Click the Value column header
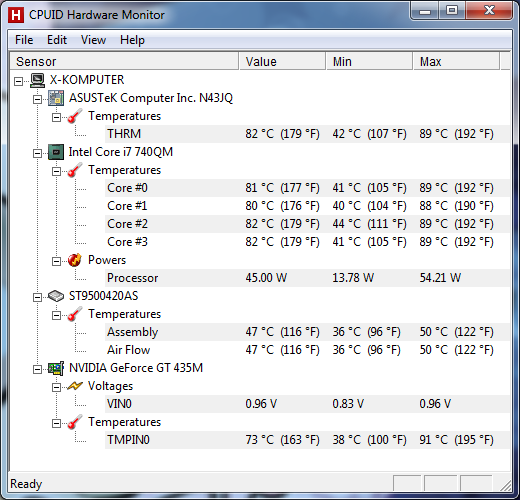Image resolution: width=520 pixels, height=500 pixels. point(282,61)
